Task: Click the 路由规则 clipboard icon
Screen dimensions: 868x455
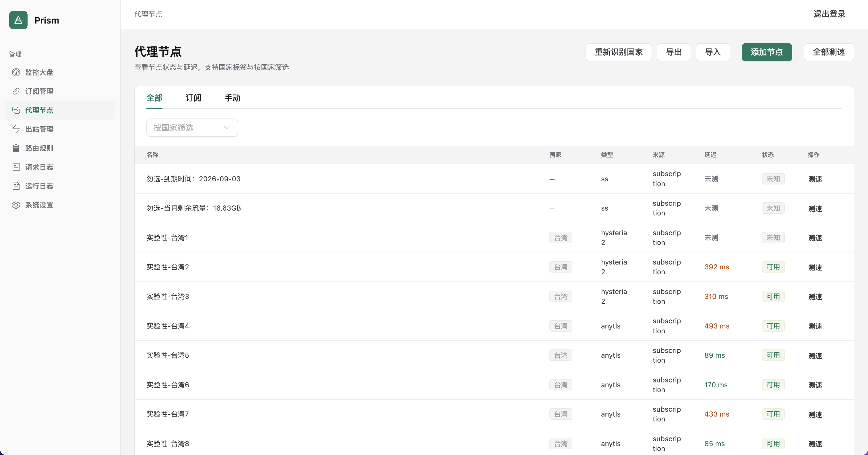Action: point(16,148)
